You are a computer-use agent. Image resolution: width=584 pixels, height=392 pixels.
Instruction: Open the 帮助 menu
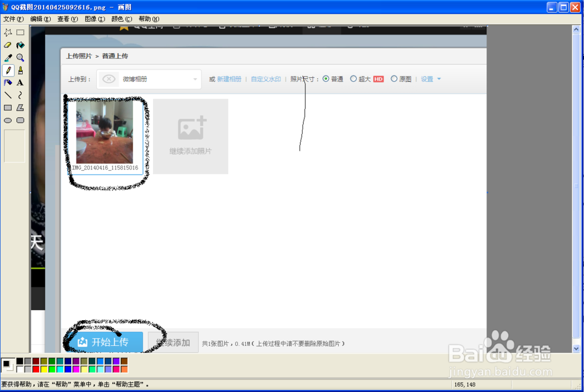tap(148, 19)
